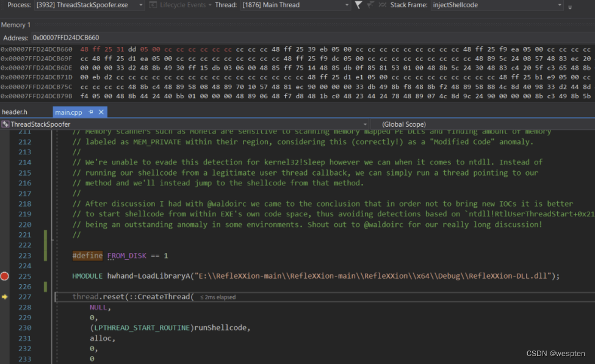The height and width of the screenshot is (364, 595).
Task: Click the '≤2ms elapsed' PerfTip link
Action: click(x=218, y=297)
